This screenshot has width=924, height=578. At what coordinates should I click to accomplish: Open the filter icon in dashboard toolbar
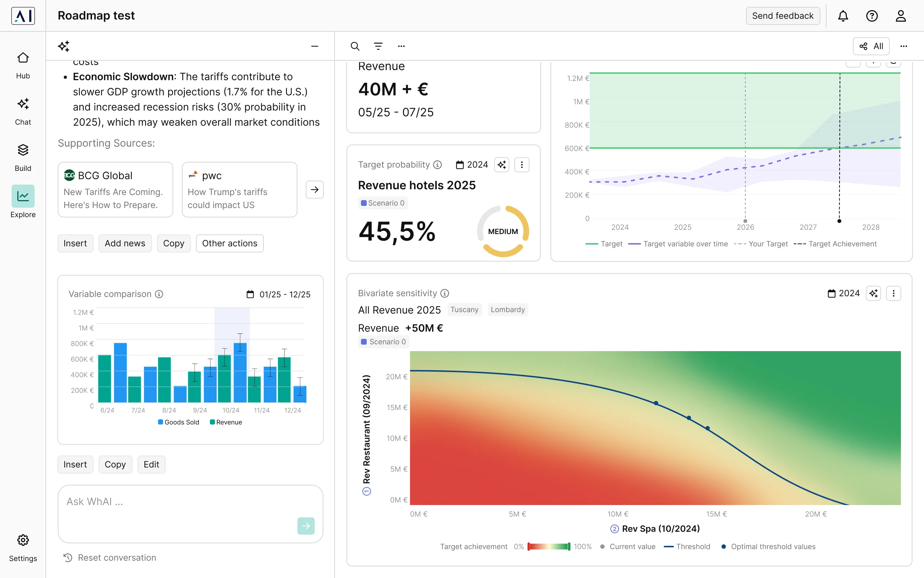[x=378, y=46]
